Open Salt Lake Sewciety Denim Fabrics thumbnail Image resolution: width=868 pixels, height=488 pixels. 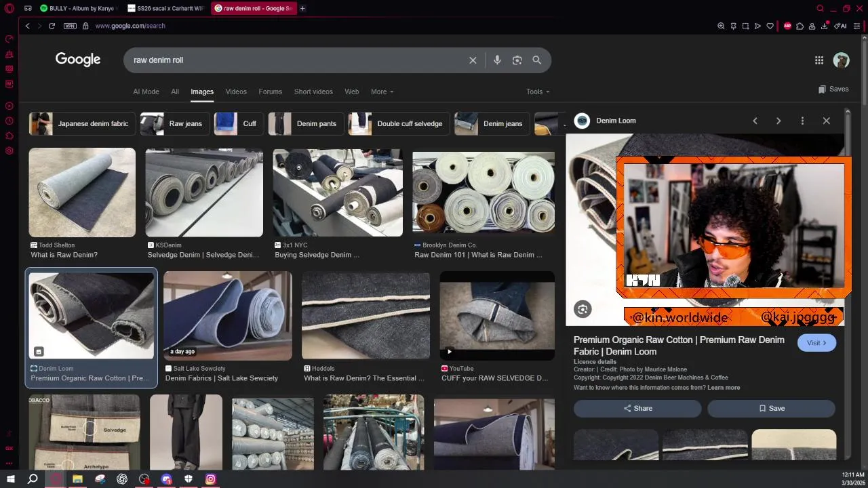tap(228, 316)
